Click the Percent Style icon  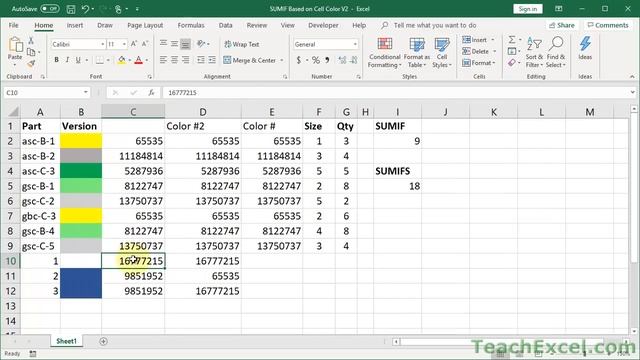pos(316,60)
